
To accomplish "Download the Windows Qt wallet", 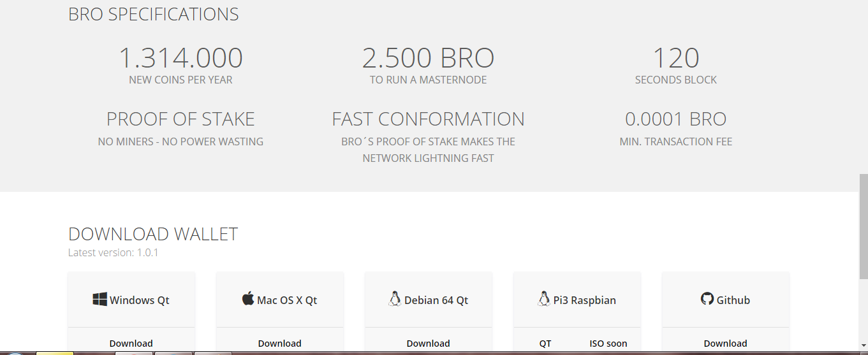I will click(x=131, y=344).
